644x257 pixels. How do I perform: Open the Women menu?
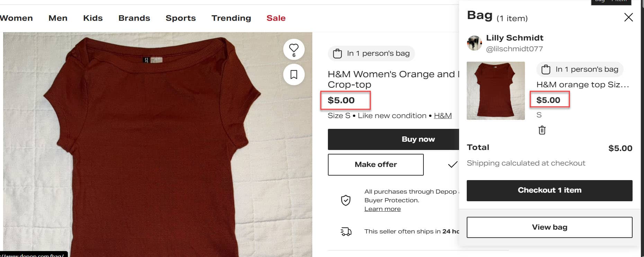click(x=16, y=18)
